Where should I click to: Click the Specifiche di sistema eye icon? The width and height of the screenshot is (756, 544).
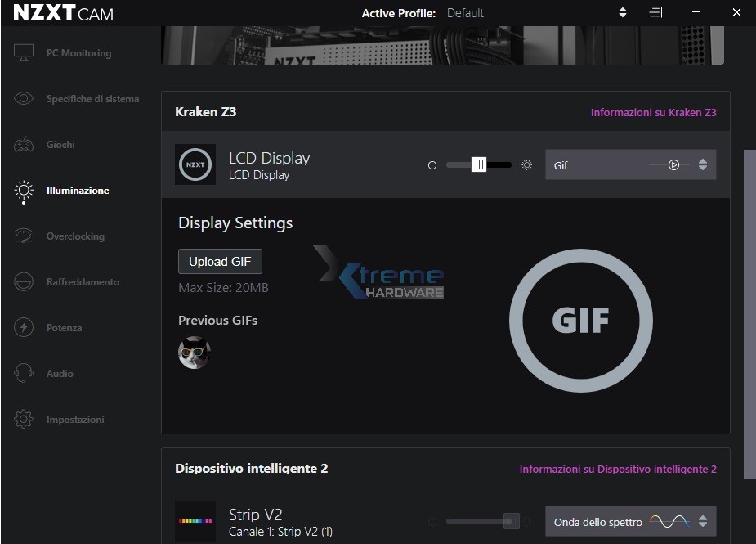coord(24,99)
